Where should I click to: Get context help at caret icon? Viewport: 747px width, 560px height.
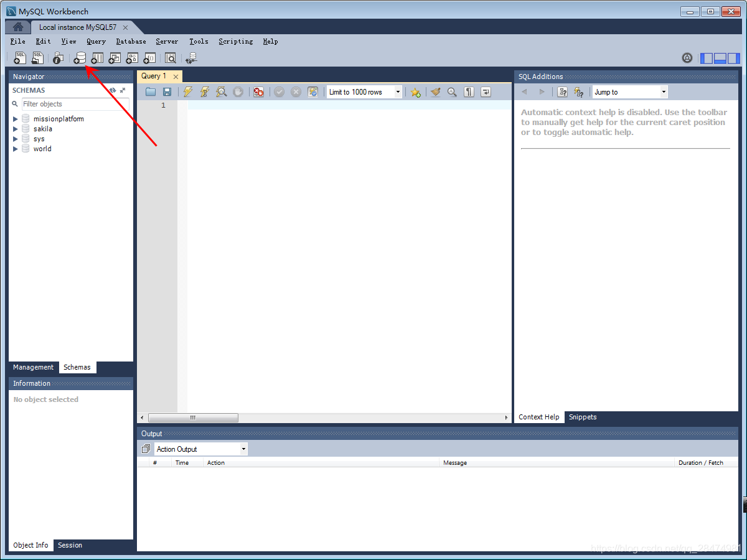(563, 91)
